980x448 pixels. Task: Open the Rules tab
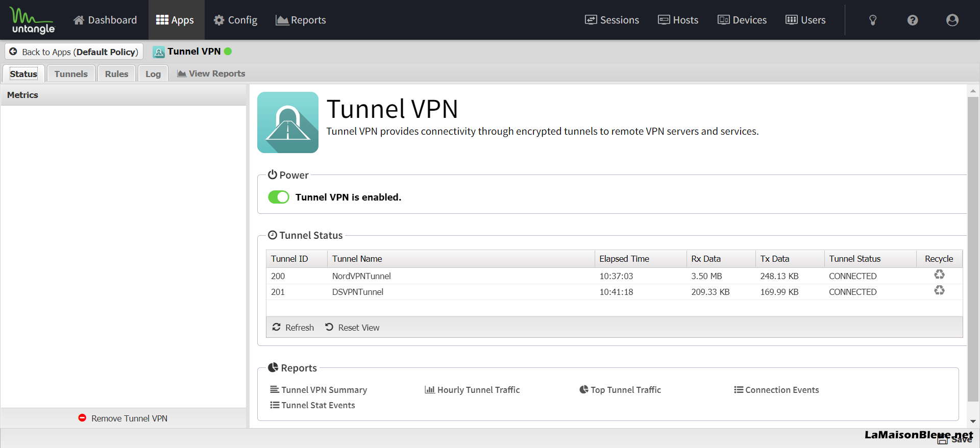pos(116,74)
